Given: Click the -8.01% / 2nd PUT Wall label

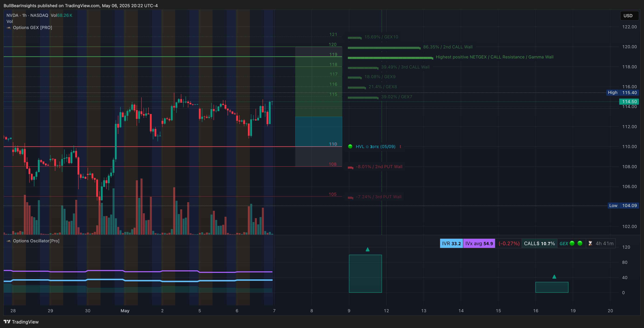Looking at the screenshot, I should [379, 167].
